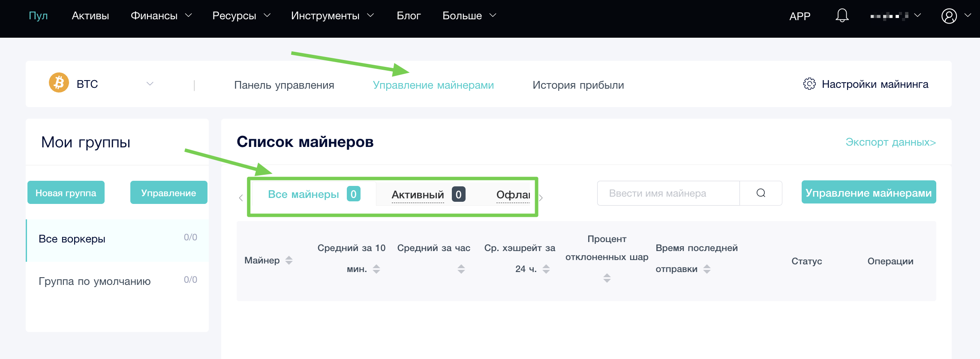The image size is (980, 359).
Task: Click gear icon for mining settings
Action: pos(809,84)
